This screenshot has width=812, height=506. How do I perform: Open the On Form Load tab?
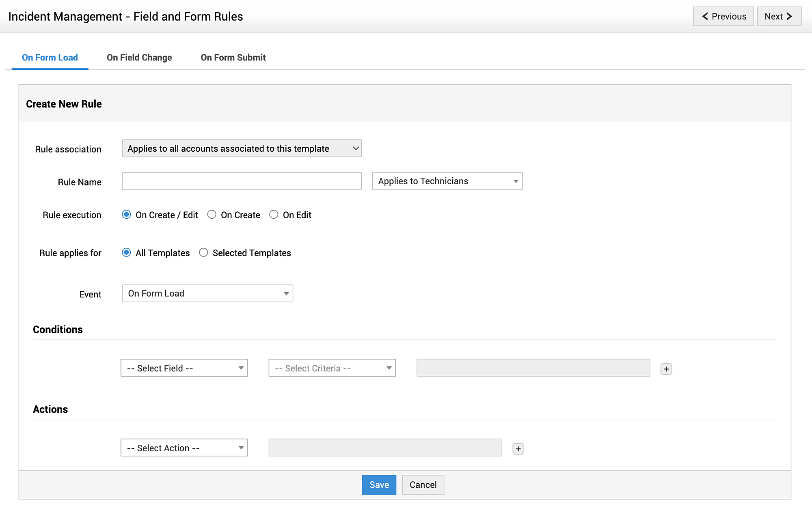tap(50, 58)
